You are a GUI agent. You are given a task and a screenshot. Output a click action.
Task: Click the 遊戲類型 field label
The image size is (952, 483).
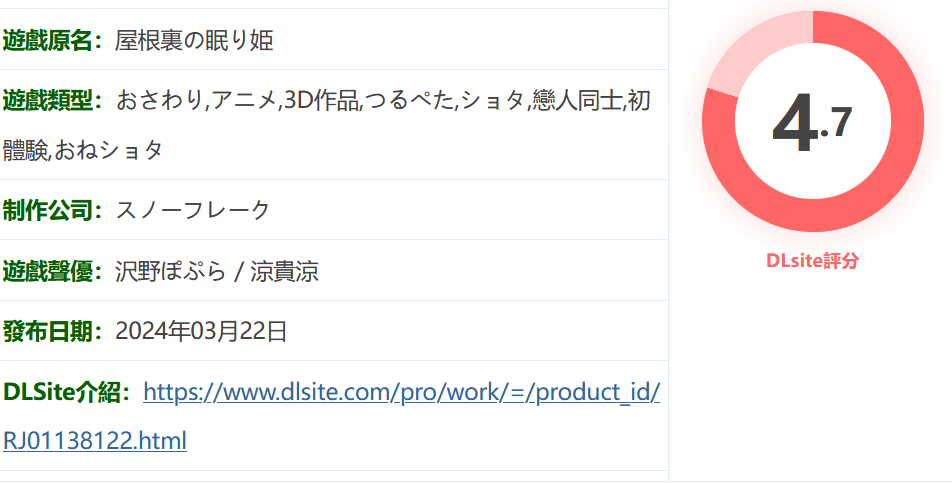click(x=53, y=101)
